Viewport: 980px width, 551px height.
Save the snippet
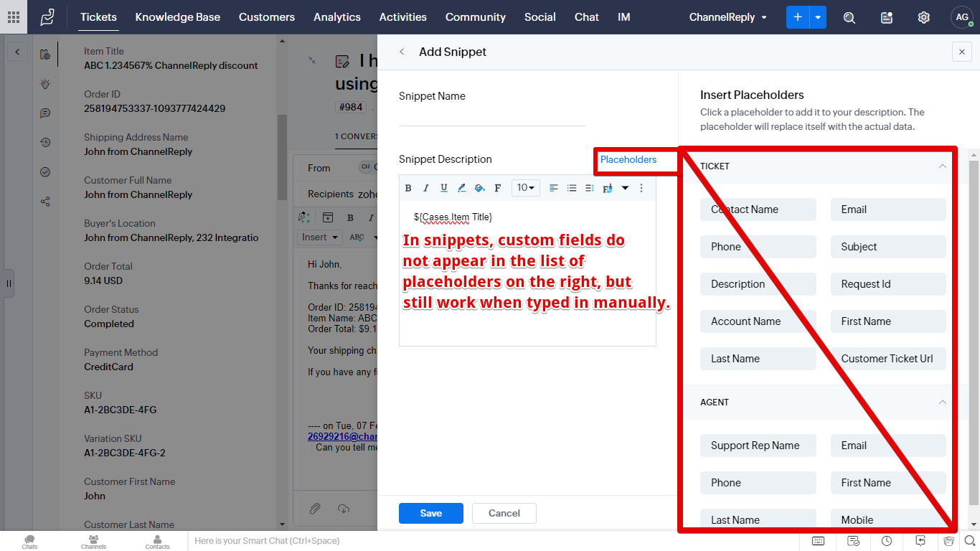point(431,513)
